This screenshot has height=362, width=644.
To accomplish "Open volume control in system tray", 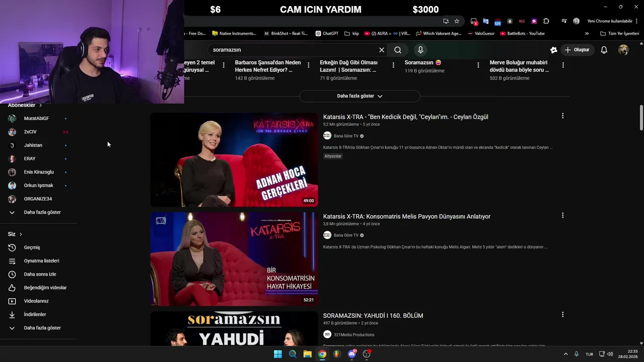I will click(610, 354).
